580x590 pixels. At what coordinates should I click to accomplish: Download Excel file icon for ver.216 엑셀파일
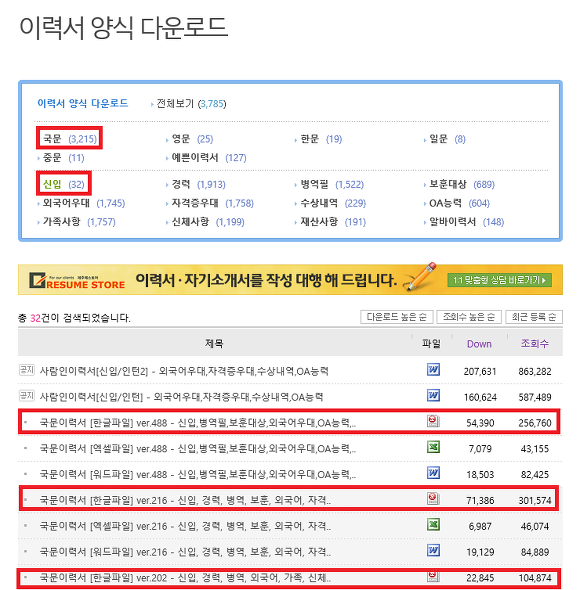[x=433, y=525]
